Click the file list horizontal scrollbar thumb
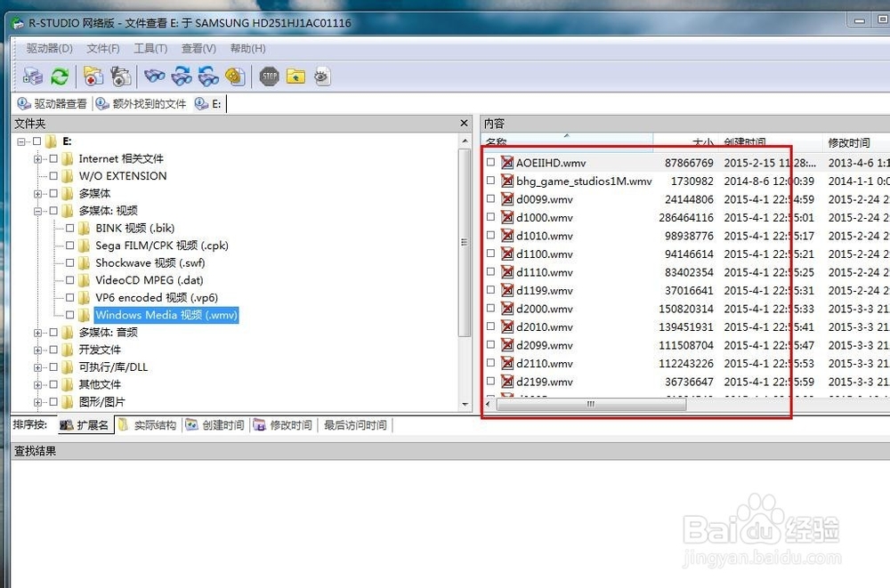The width and height of the screenshot is (890, 588). 591,404
